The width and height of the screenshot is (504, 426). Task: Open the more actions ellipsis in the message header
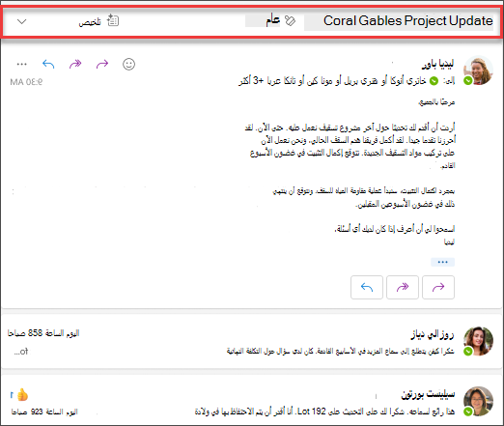coord(22,64)
